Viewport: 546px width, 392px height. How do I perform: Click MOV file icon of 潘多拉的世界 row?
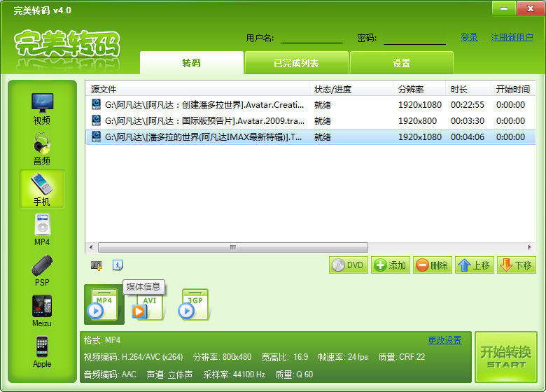(96, 136)
